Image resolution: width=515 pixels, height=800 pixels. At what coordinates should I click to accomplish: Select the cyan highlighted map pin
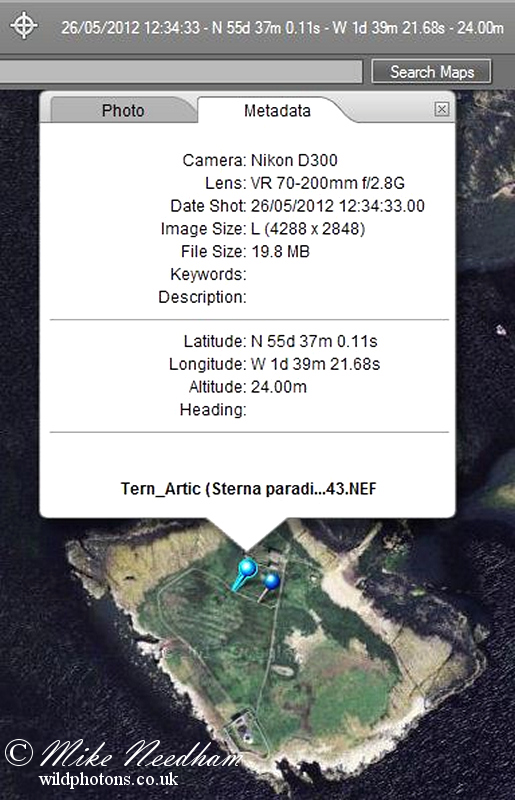coord(245,573)
